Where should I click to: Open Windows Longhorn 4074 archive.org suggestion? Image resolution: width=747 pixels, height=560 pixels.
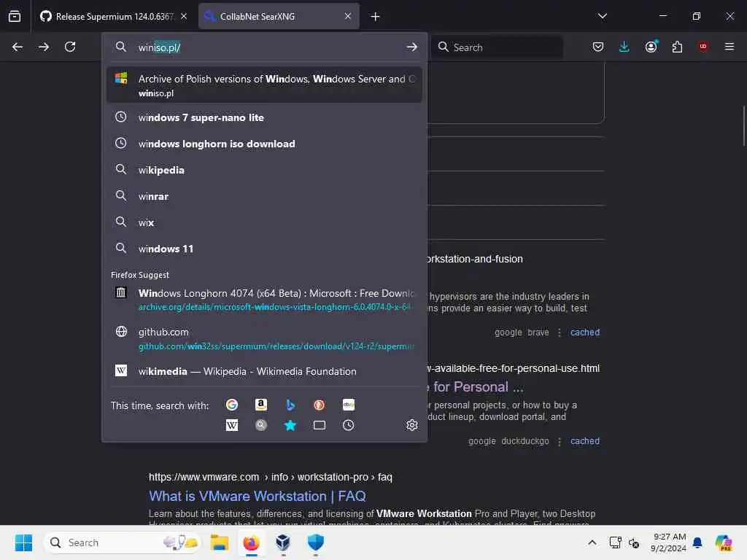[264, 300]
